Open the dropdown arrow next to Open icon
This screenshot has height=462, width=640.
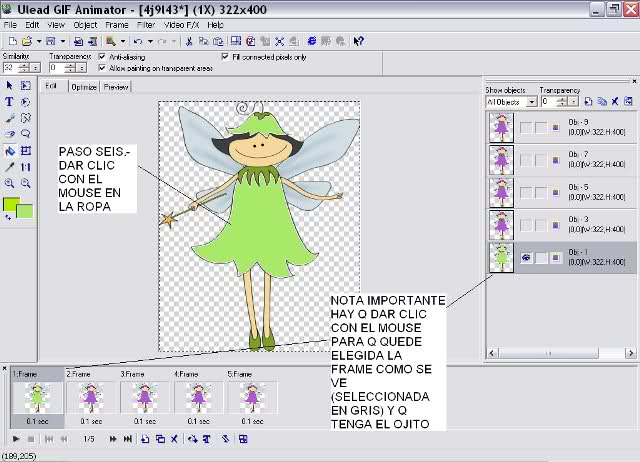pyautogui.click(x=39, y=41)
